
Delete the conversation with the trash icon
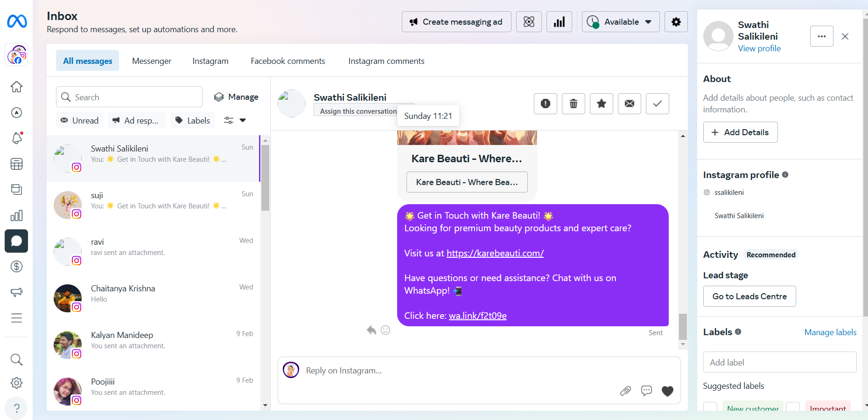[573, 103]
